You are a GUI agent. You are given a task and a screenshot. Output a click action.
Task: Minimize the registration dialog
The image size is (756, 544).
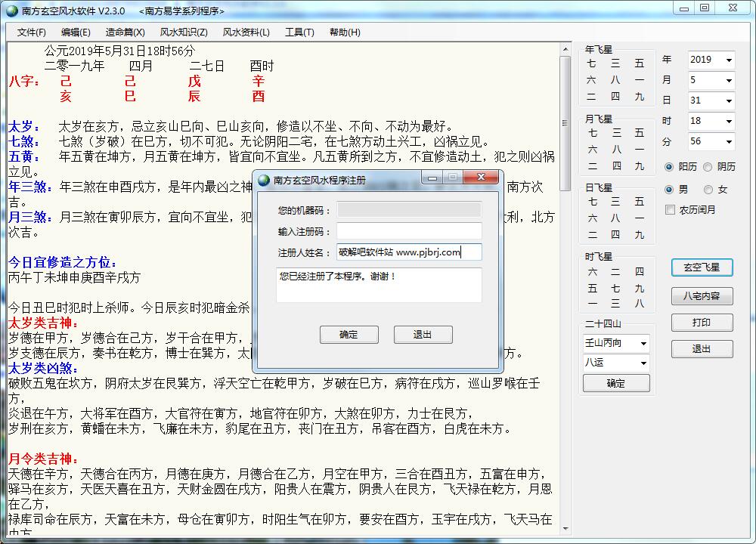coord(432,177)
